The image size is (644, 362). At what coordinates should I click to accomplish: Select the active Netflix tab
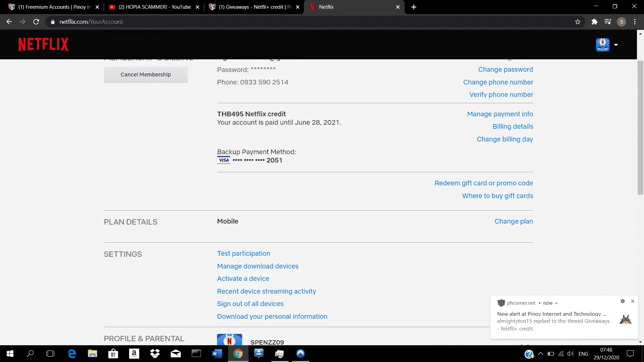tap(354, 7)
